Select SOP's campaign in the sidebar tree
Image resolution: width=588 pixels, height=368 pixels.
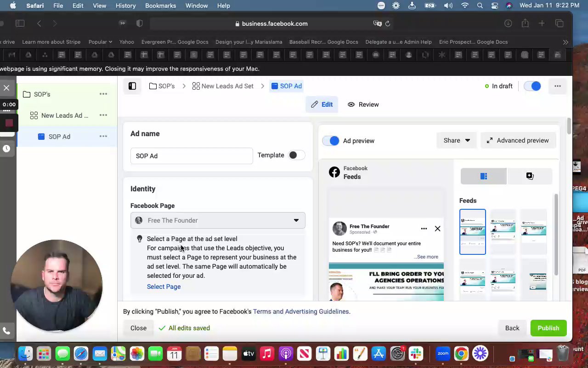coord(42,94)
